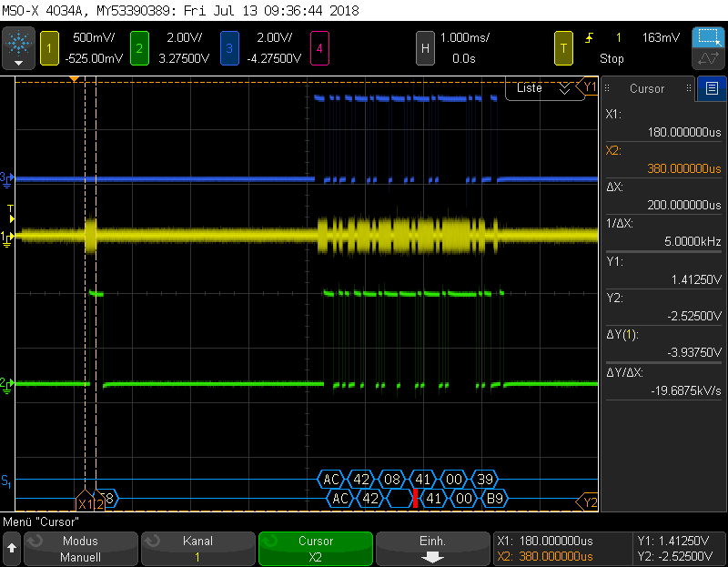This screenshot has width=728, height=567.
Task: Click the channel 3 ground reference marker
Action: (x=7, y=178)
